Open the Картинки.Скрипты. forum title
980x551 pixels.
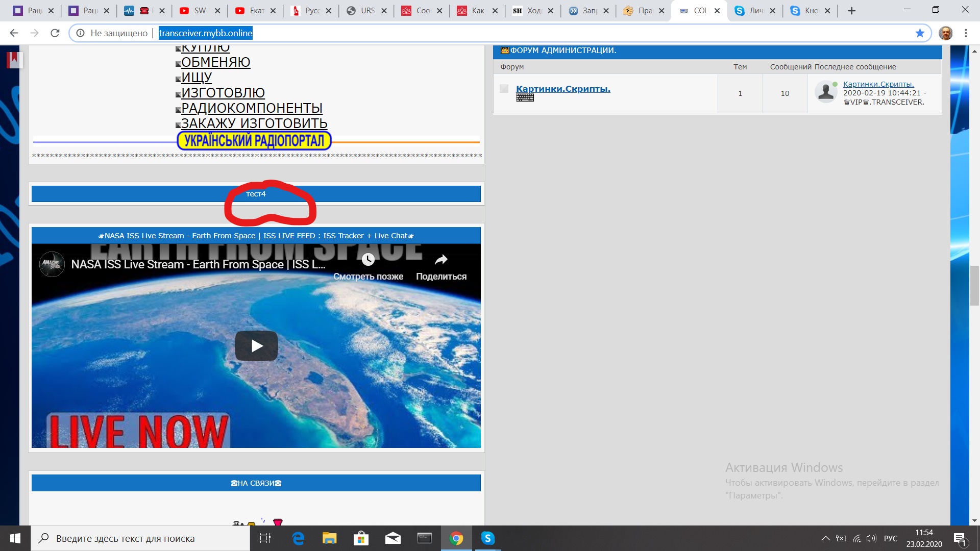pos(563,89)
